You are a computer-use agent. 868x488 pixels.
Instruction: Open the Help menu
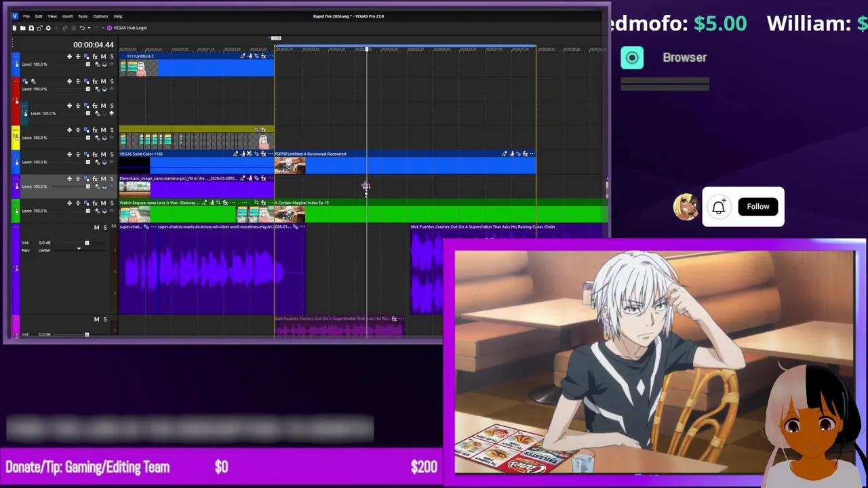pyautogui.click(x=118, y=16)
